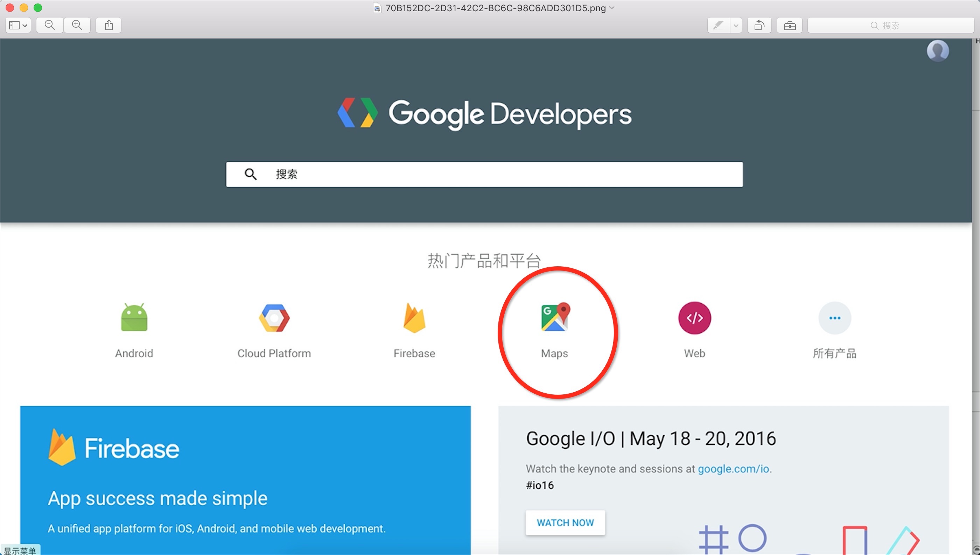Rotate the image with the rotate icon
This screenshot has height=555, width=980.
click(759, 25)
